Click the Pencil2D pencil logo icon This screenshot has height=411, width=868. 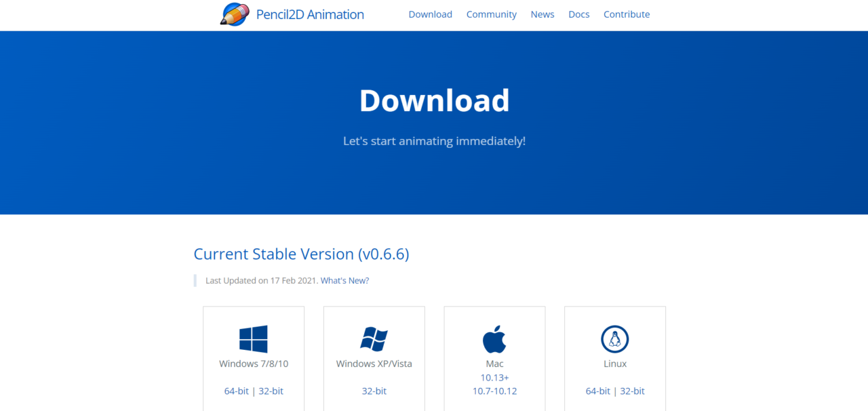pos(235,14)
